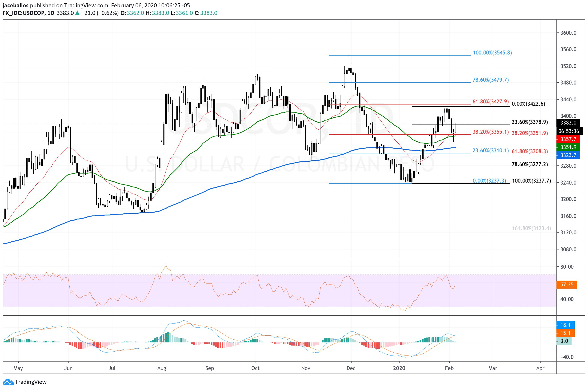Click the Feb label on time axis

tap(449, 368)
